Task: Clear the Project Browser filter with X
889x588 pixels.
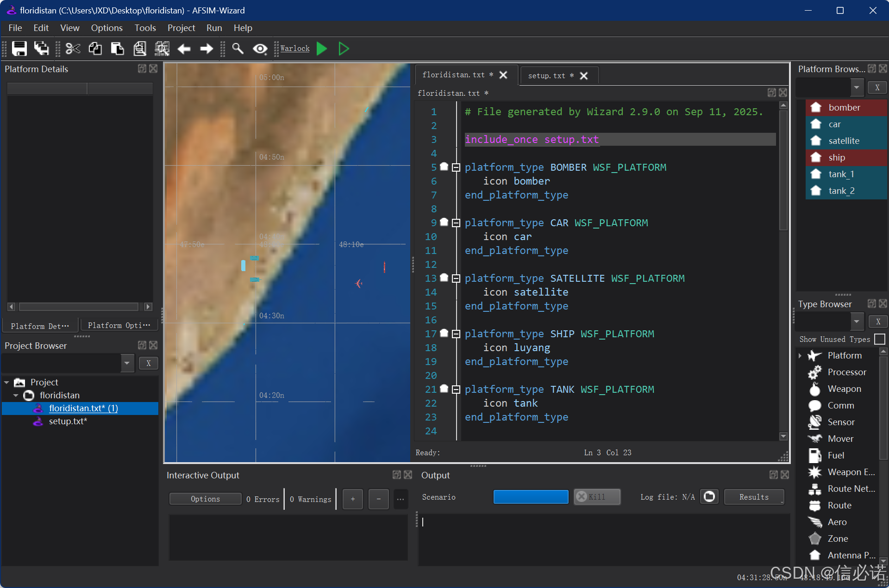Action: pos(149,363)
